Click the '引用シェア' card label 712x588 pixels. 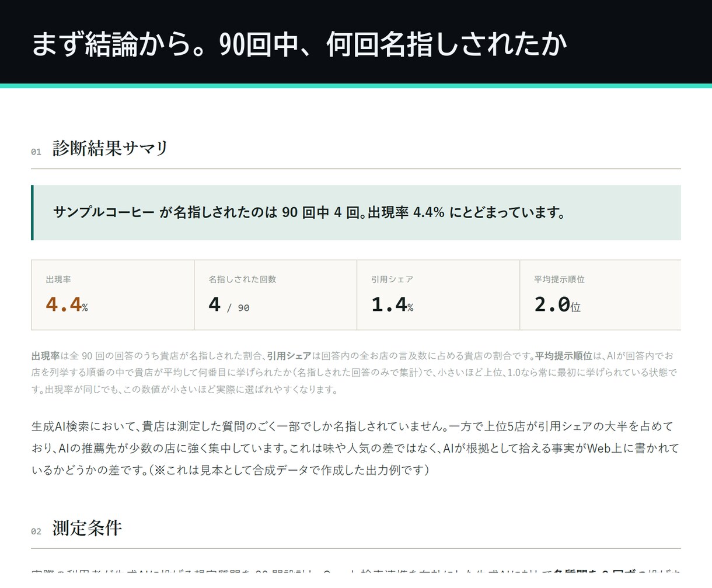(x=392, y=279)
